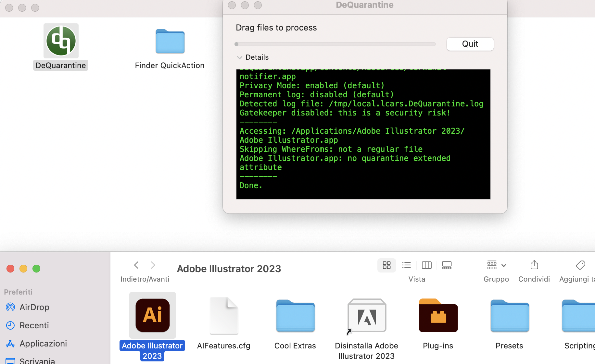
Task: Collapse the Details disclosure chevron
Action: tap(240, 57)
